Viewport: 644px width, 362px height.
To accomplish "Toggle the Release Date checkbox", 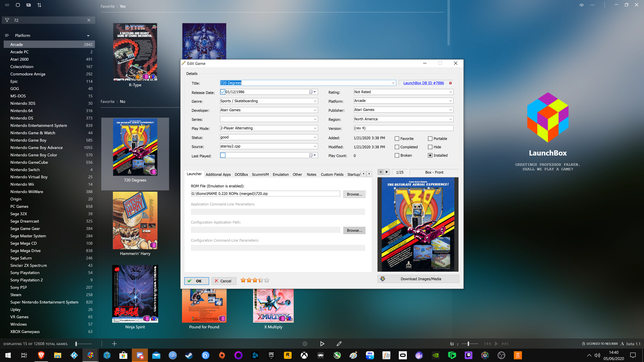I will (x=223, y=92).
